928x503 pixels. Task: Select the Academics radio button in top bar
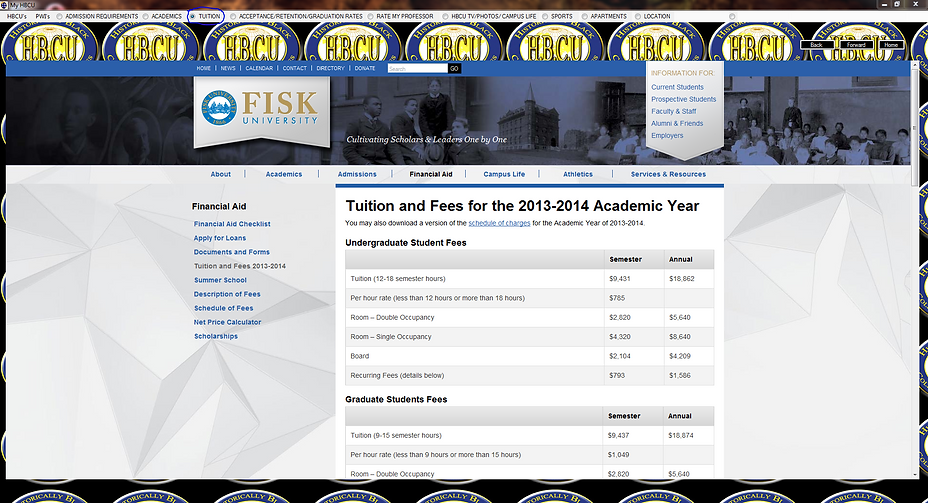pos(146,17)
